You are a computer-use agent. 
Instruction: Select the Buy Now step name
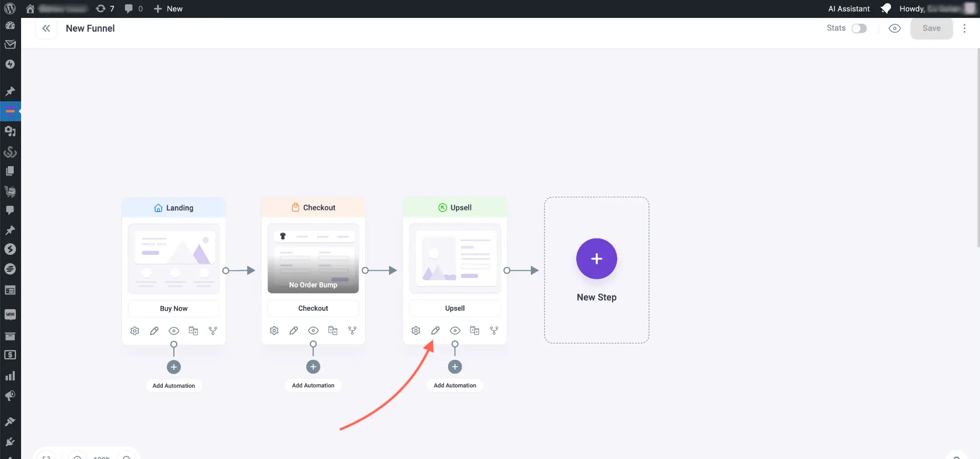click(x=174, y=309)
